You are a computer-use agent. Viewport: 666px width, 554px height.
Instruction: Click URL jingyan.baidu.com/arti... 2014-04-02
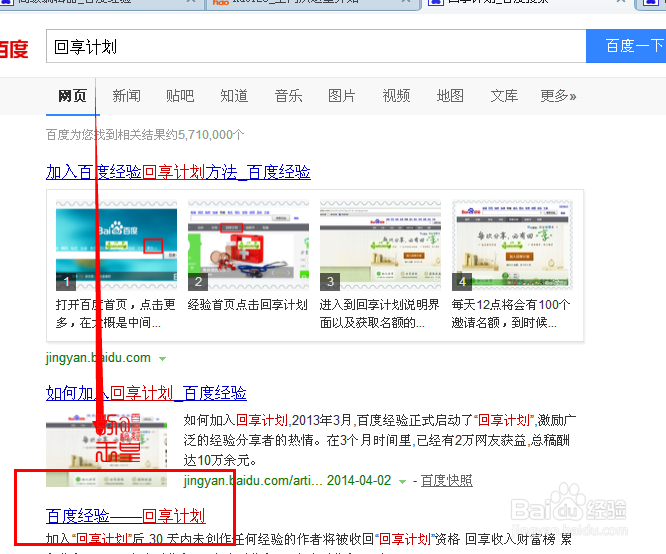click(287, 481)
